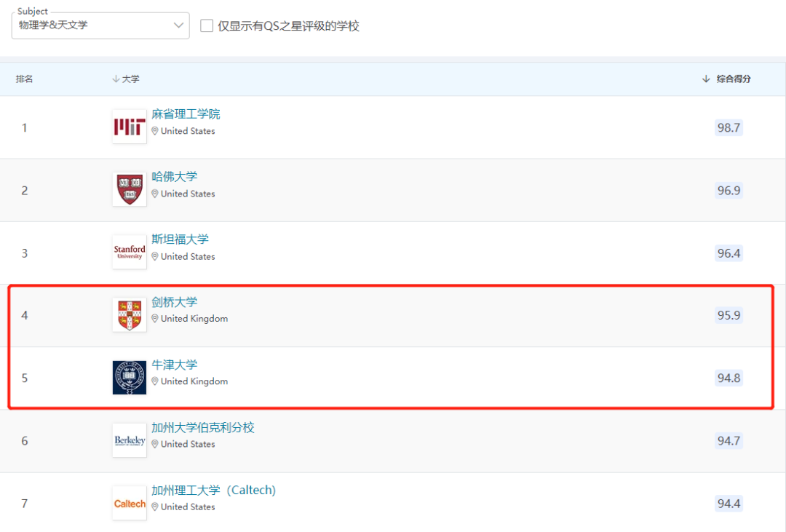
Task: Click the MIT logo thumbnail
Action: 130,127
